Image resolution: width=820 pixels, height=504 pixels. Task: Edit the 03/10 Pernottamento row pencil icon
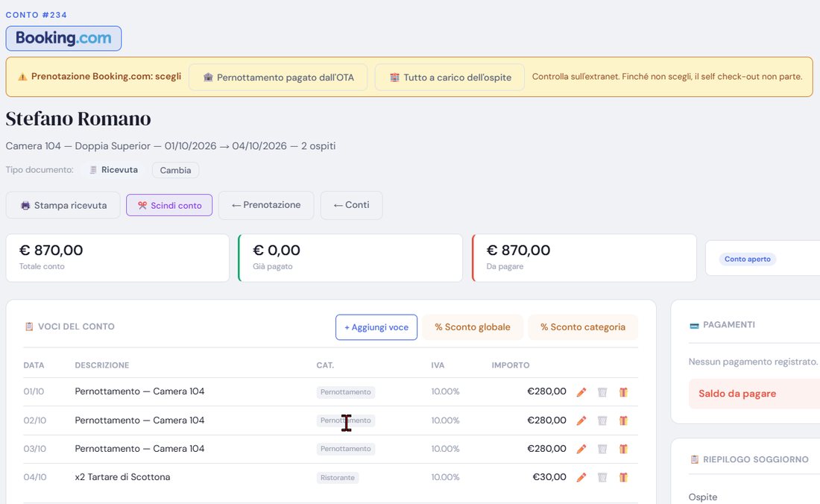point(581,449)
